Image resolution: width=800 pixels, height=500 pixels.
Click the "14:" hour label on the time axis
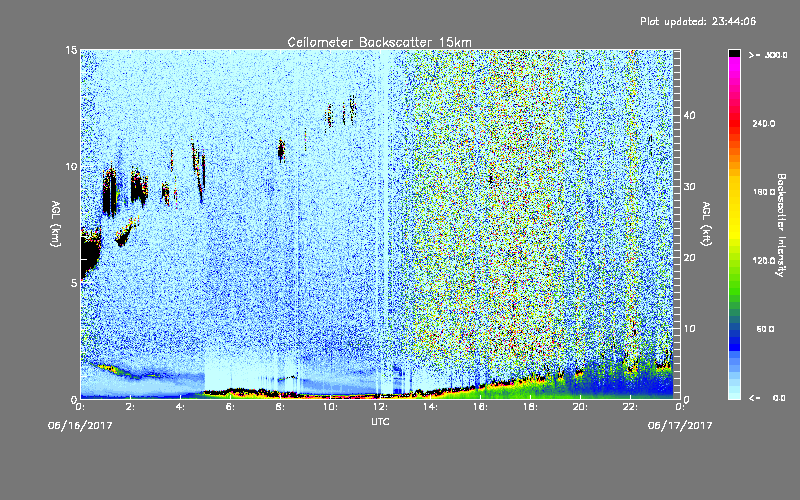pos(430,407)
